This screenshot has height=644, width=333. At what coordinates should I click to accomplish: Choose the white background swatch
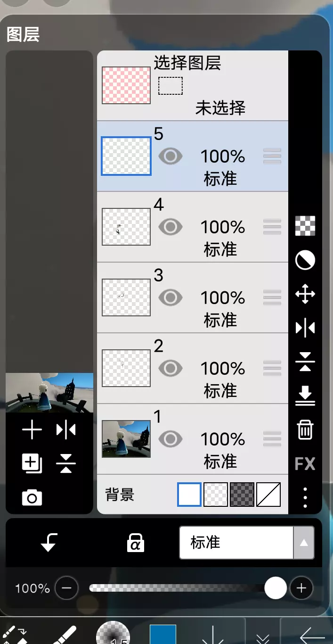189,494
